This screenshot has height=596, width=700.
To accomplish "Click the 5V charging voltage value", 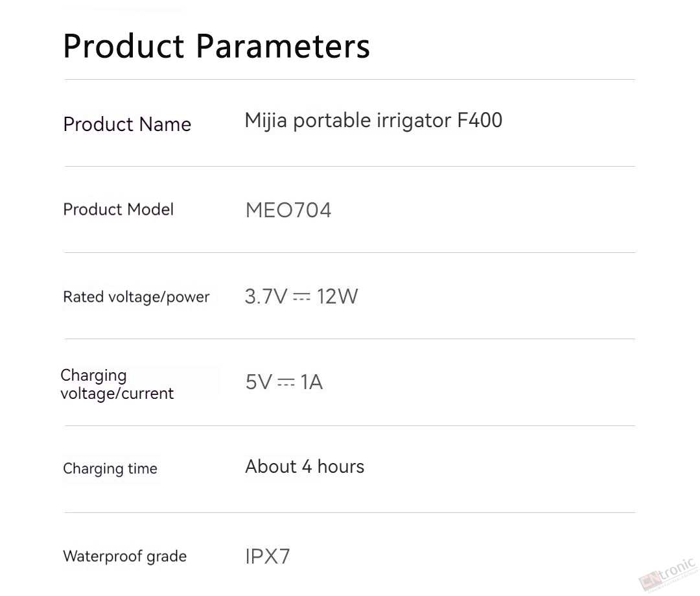I will click(259, 382).
